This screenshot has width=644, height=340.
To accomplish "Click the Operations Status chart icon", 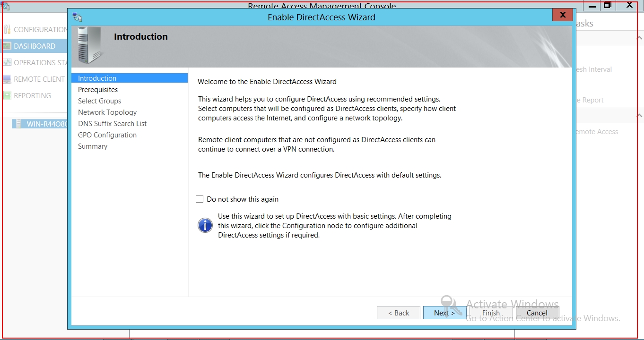I will pyautogui.click(x=7, y=63).
